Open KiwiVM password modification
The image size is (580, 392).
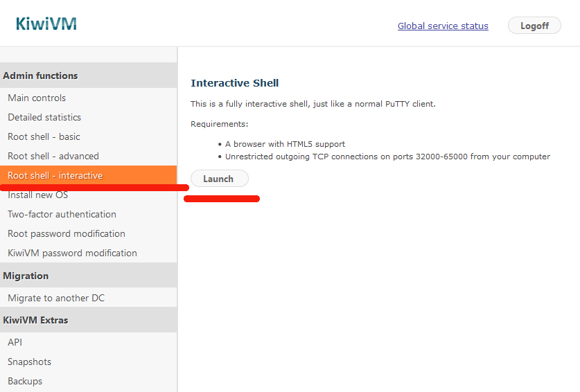pyautogui.click(x=72, y=253)
